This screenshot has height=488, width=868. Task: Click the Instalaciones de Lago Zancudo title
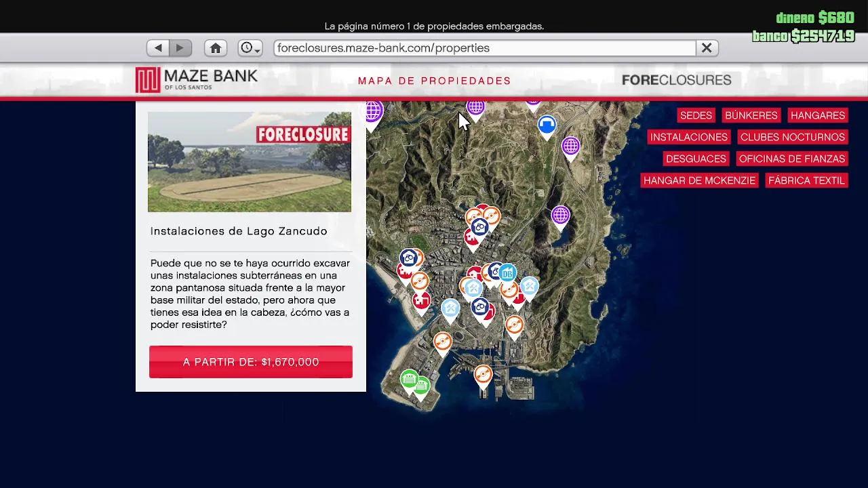[239, 231]
